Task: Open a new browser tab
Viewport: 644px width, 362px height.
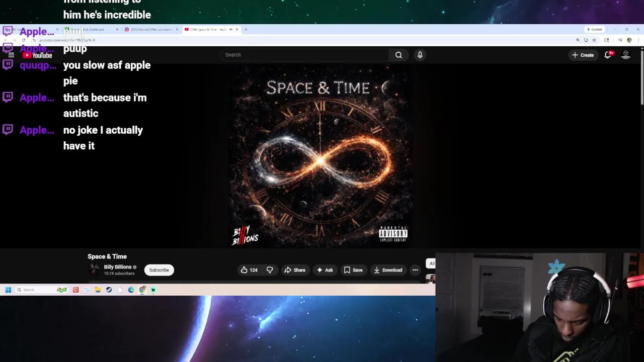Action: pos(246,29)
